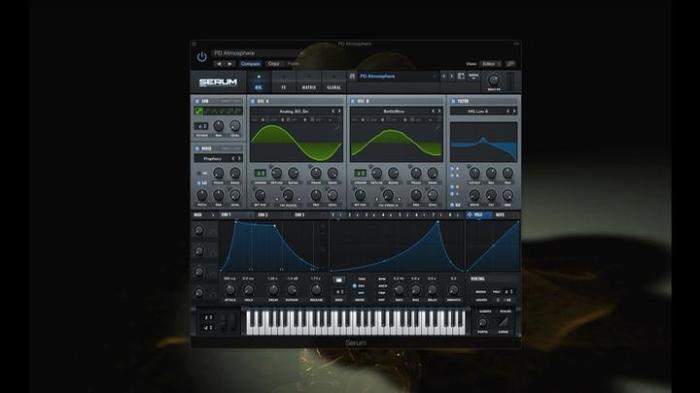Toggle the Sub oscillator enable switch
This screenshot has height=393, width=700.
pos(197,101)
